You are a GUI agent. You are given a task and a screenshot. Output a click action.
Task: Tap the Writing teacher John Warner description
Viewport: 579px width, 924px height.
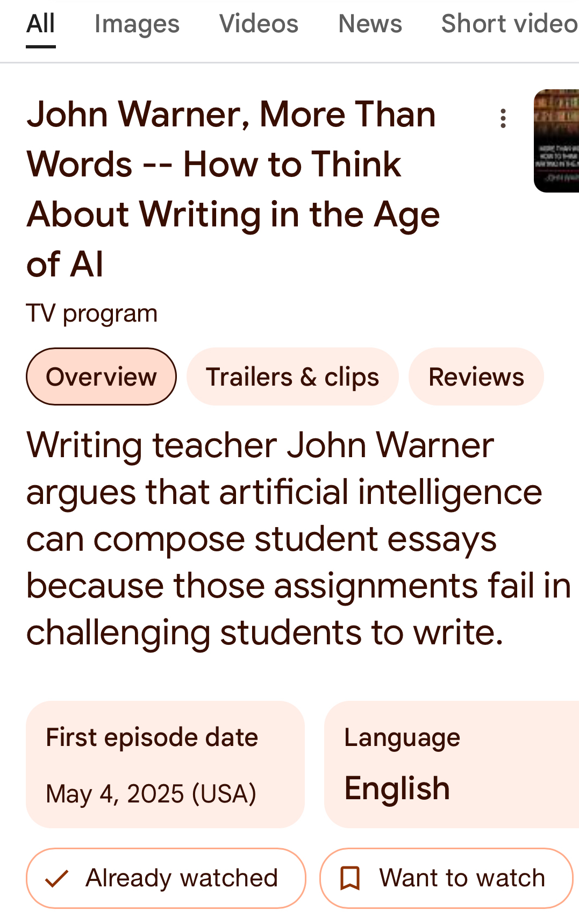290,538
